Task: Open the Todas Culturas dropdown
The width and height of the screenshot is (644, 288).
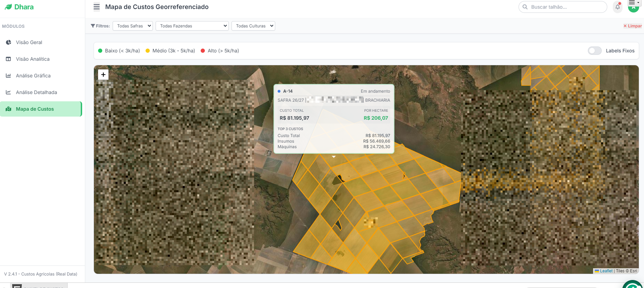Action: point(253,26)
